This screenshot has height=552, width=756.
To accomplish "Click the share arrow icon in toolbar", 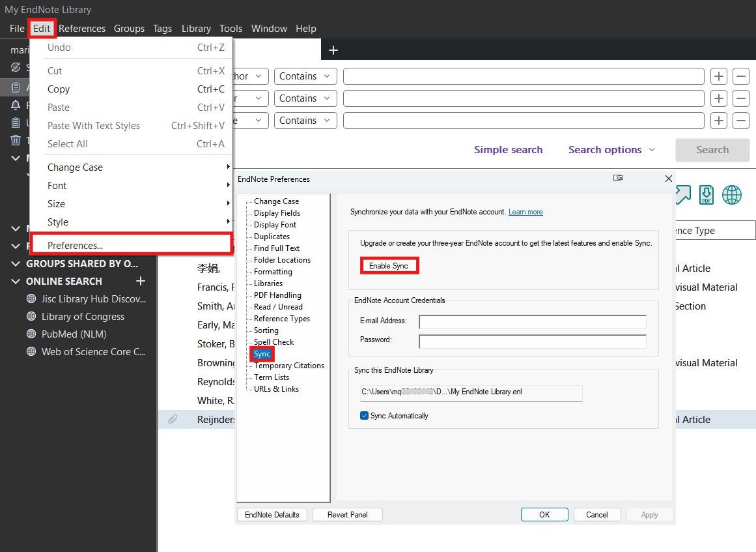I will [683, 195].
